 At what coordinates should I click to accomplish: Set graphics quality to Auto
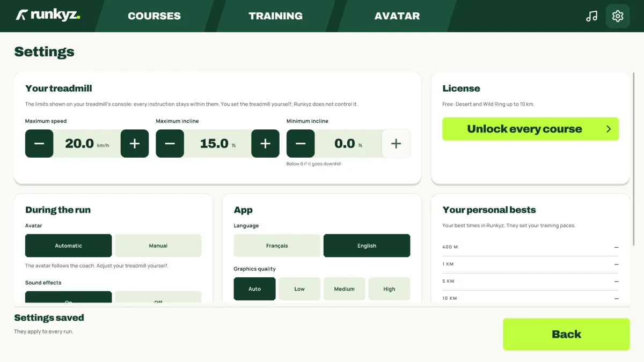[255, 289]
